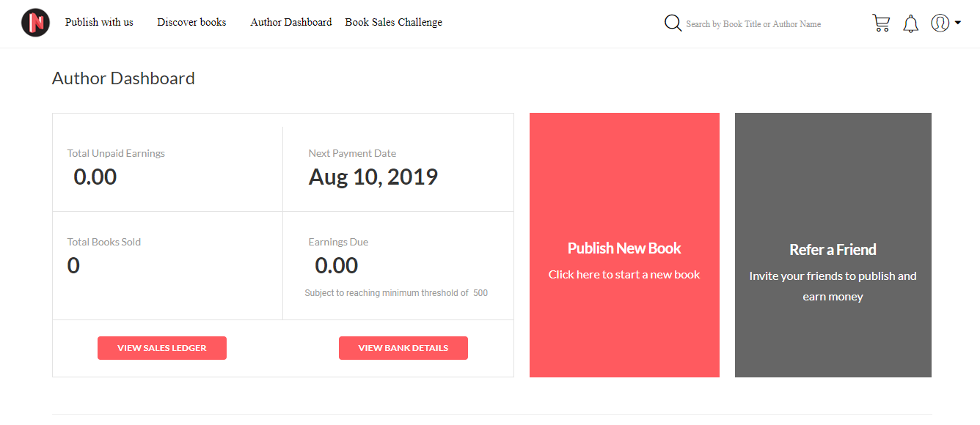Open the shopping cart icon
The width and height of the screenshot is (980, 425).
(881, 23)
